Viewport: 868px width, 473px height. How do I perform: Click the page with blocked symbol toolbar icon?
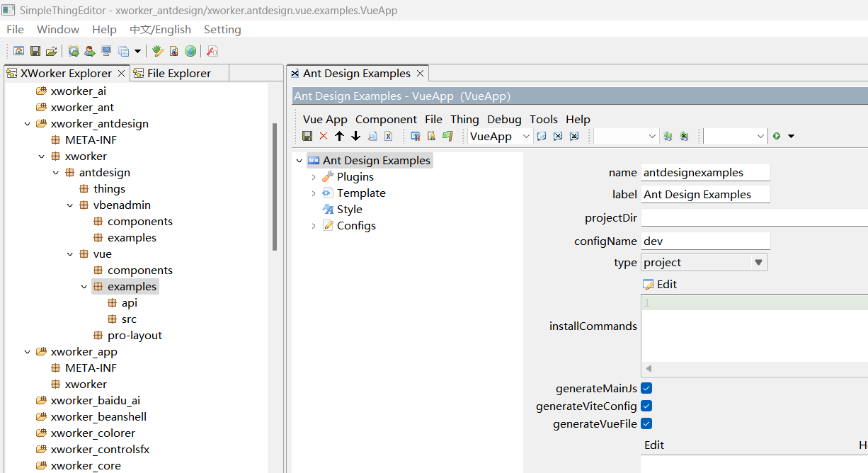173,51
